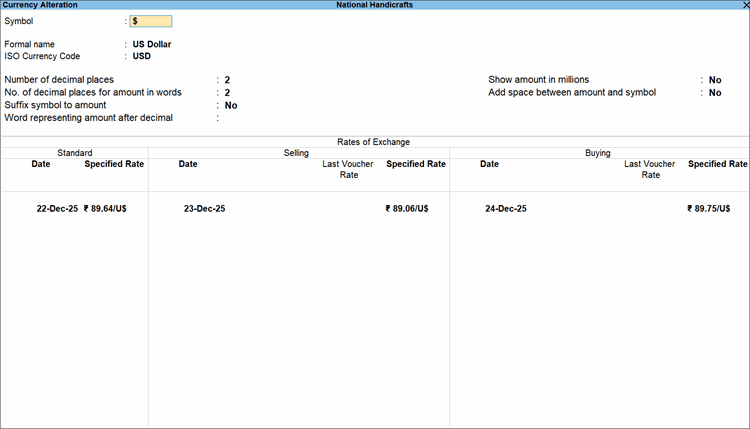750x429 pixels.
Task: Edit the Number of decimal places value
Action: tap(227, 80)
